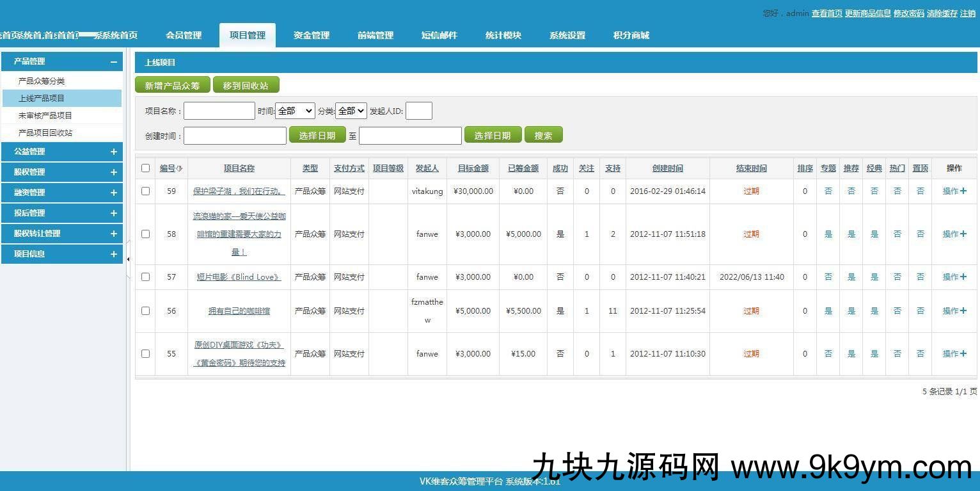Tick the checkbox for project 58
980x491 pixels.
(x=145, y=234)
